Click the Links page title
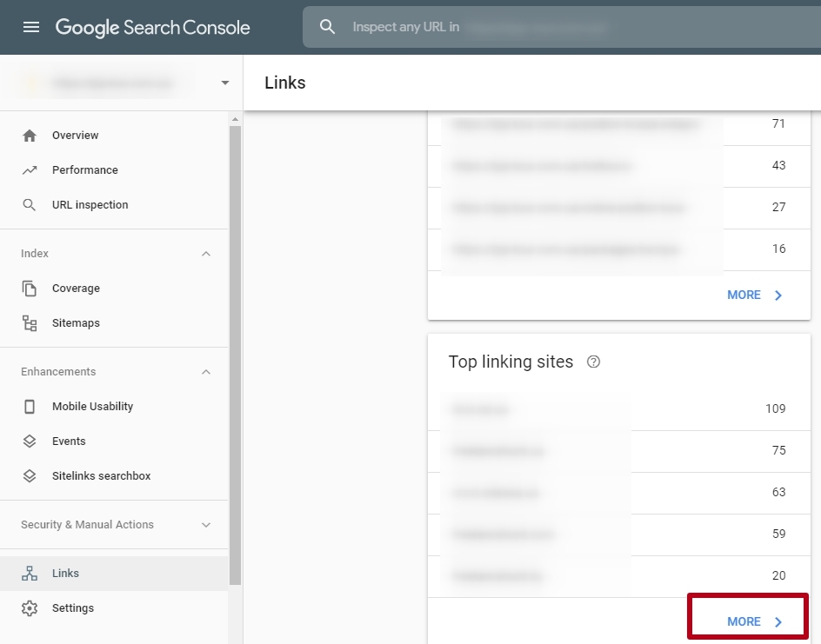821x644 pixels. click(x=285, y=83)
